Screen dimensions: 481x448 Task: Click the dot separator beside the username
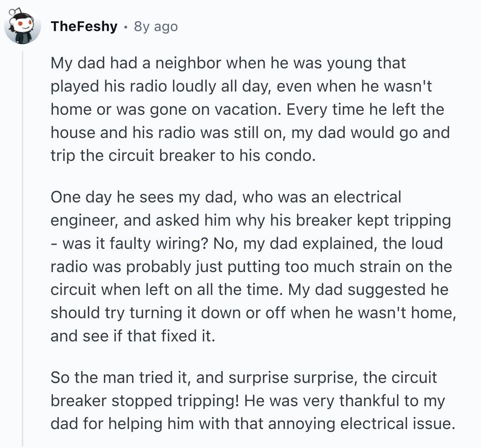[x=125, y=27]
